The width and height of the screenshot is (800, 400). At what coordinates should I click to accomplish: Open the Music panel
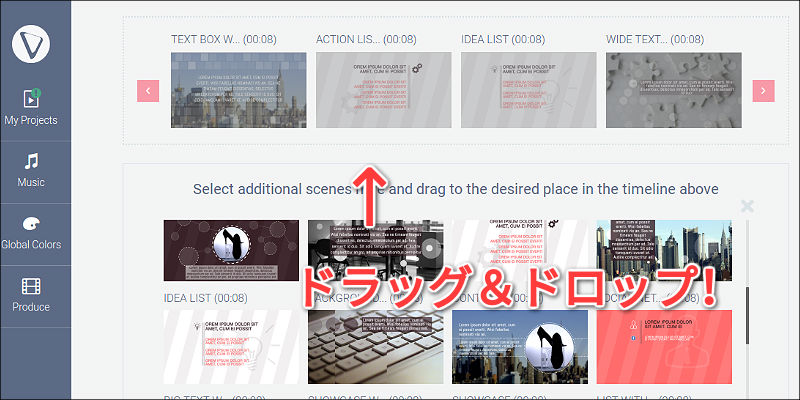(31, 171)
